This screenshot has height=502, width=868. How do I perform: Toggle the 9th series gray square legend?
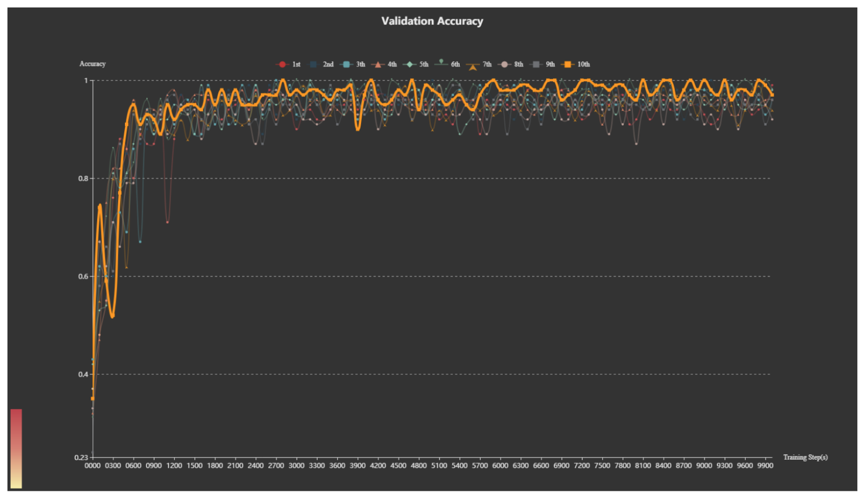pyautogui.click(x=542, y=64)
